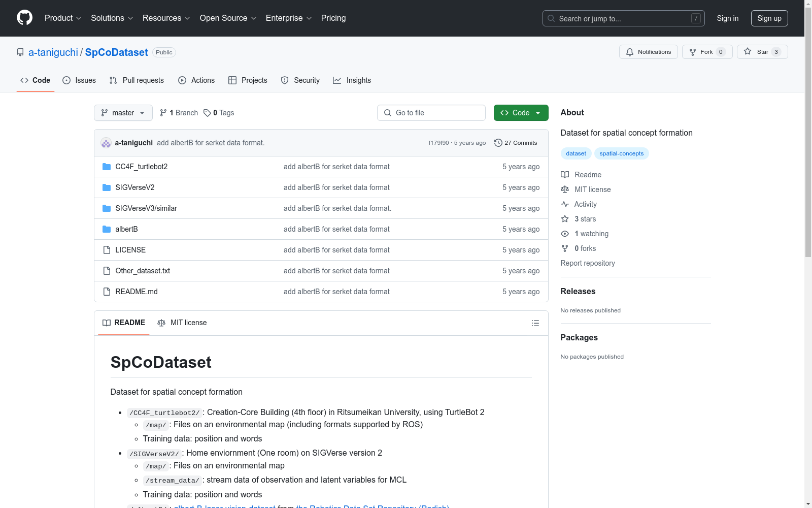Click the Star count badge showing 3

click(x=776, y=52)
